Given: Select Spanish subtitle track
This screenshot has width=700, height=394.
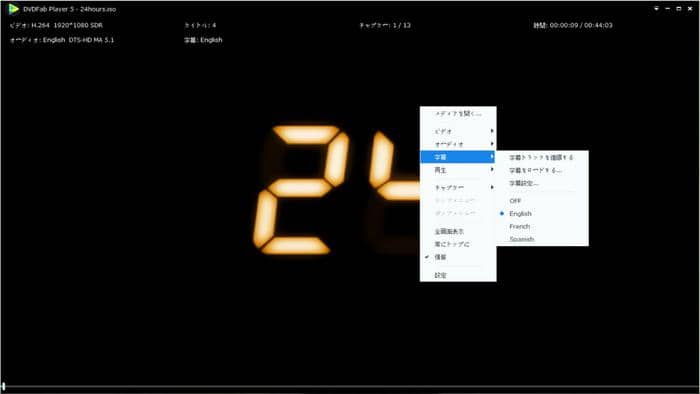Looking at the screenshot, I should coord(542,239).
